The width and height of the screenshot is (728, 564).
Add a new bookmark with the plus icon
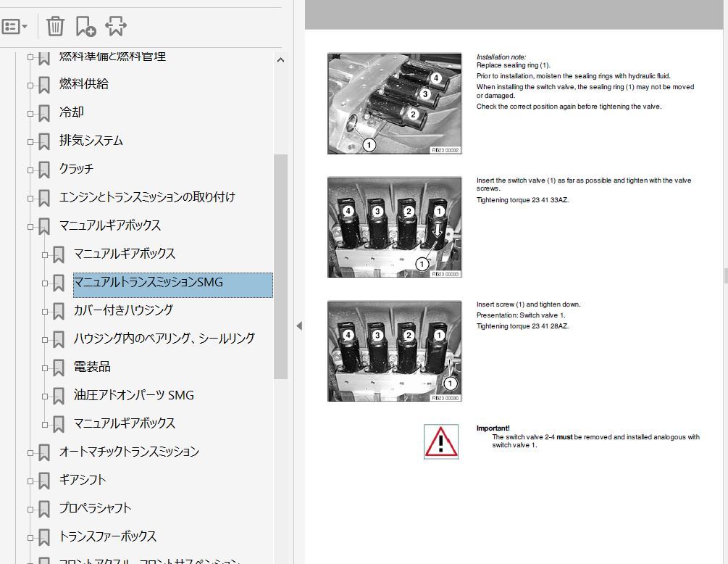(x=85, y=26)
